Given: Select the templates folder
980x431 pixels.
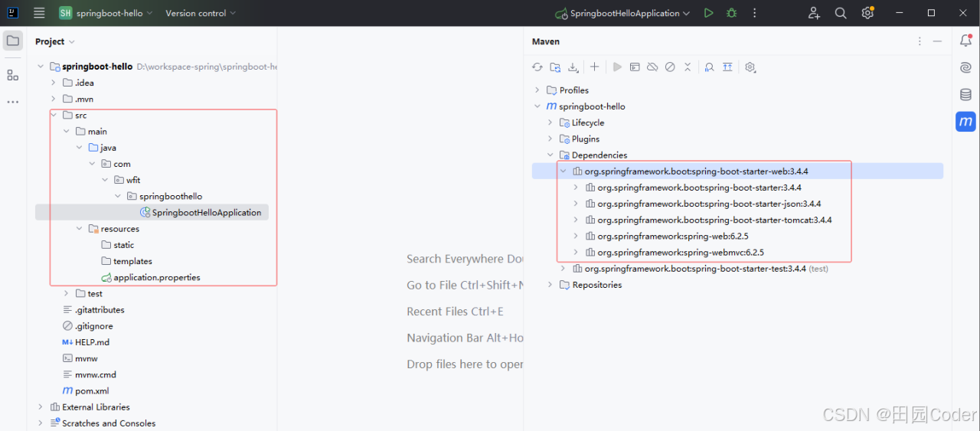Looking at the screenshot, I should 126,261.
